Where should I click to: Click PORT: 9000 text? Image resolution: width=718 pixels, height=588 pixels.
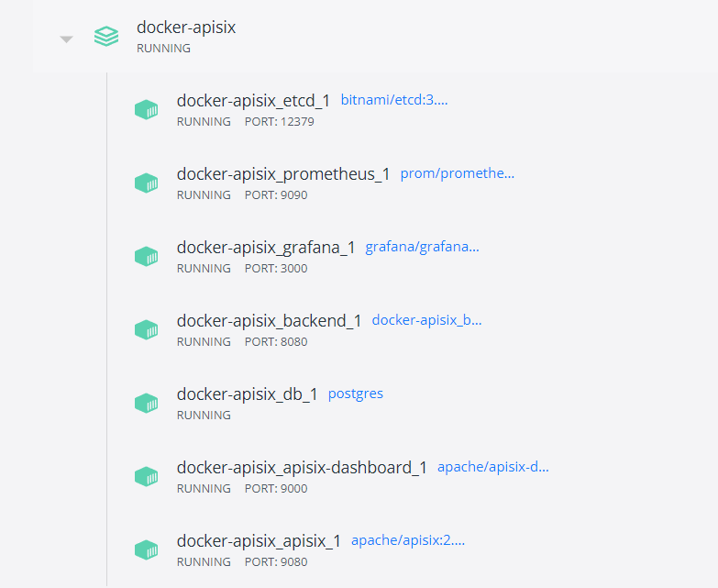[276, 489]
